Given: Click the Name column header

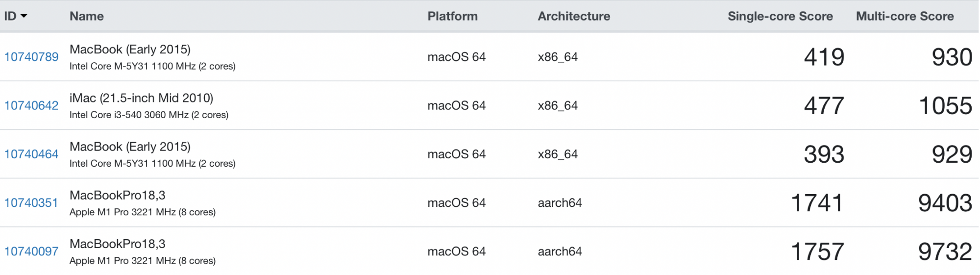Looking at the screenshot, I should [x=87, y=16].
